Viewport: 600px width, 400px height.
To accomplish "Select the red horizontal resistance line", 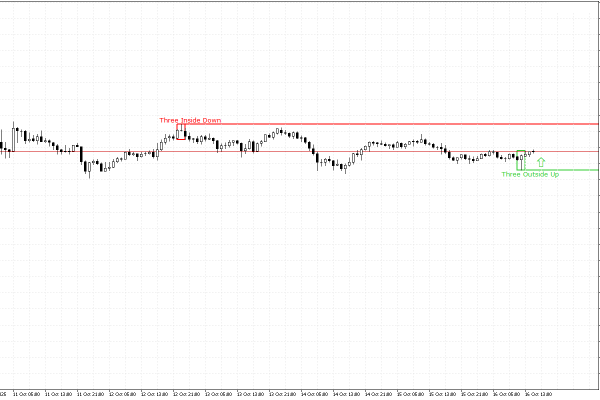I will point(400,125).
